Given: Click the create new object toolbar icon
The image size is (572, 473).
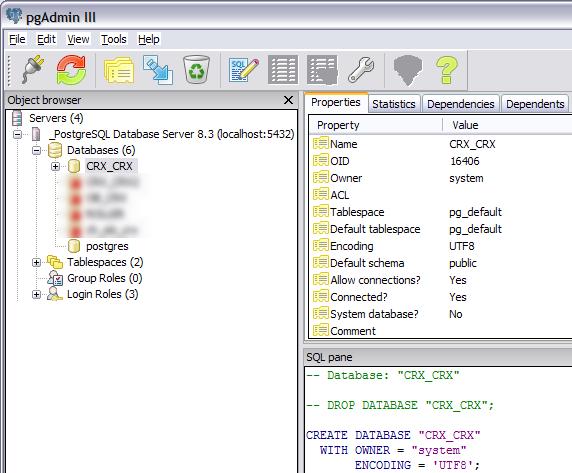Looking at the screenshot, I should point(158,69).
